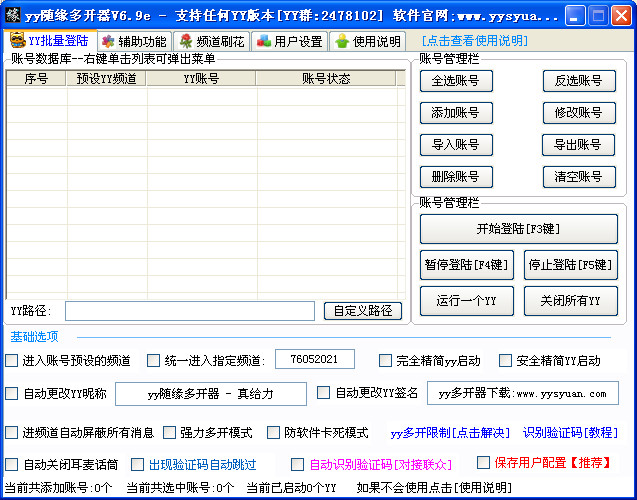Image resolution: width=637 pixels, height=500 pixels.
Task: Open yy多开限制[点击解决] link
Action: tap(450, 433)
